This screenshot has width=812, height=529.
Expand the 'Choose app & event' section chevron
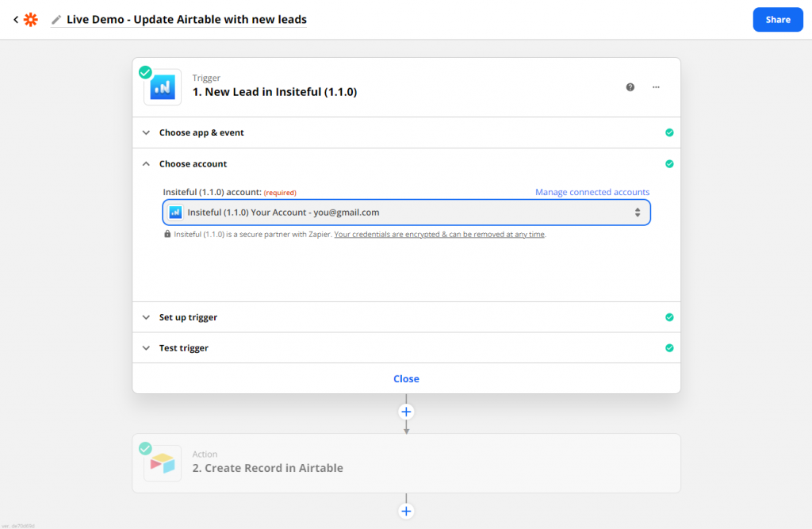click(146, 132)
